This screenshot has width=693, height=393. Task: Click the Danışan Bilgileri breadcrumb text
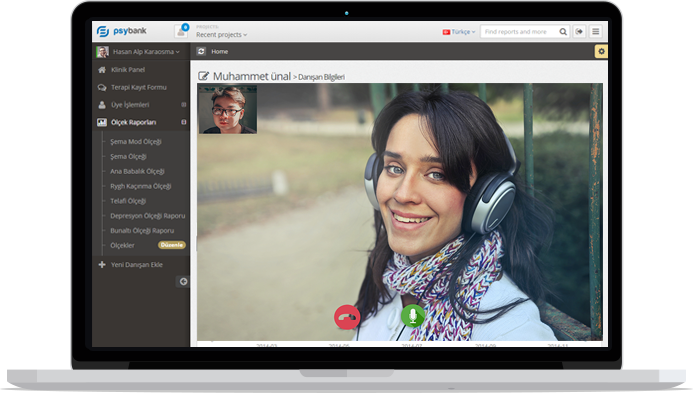pos(321,77)
